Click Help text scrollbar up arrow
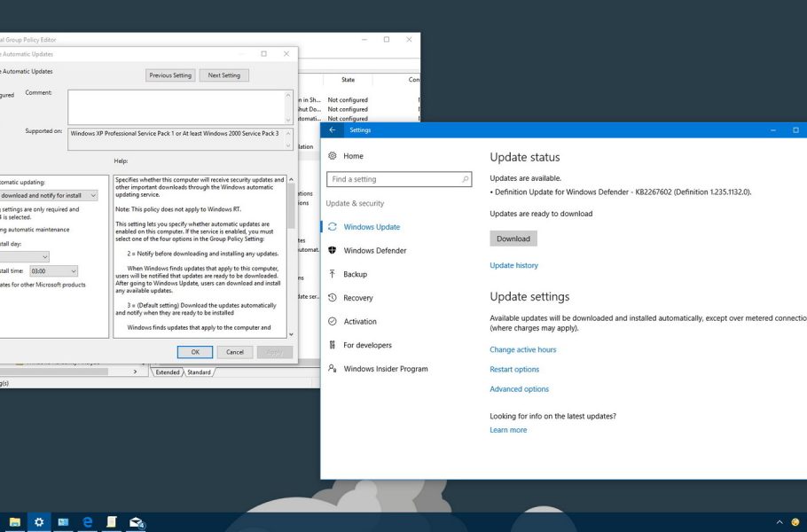The height and width of the screenshot is (532, 807). click(x=291, y=179)
